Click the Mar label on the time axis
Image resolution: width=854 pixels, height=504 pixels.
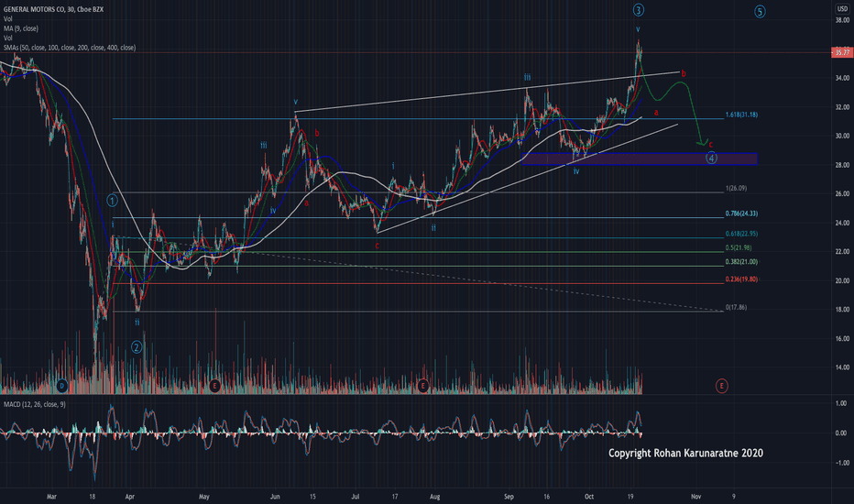click(51, 497)
